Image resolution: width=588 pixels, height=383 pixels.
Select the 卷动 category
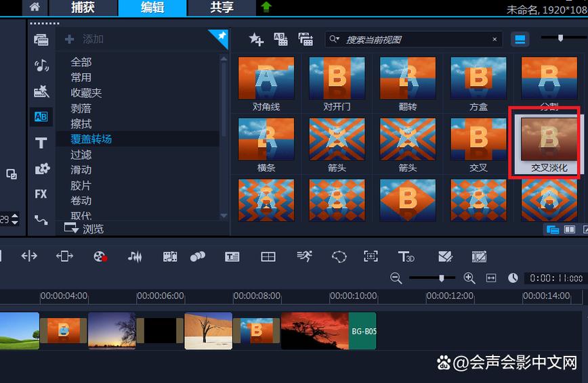(x=81, y=200)
